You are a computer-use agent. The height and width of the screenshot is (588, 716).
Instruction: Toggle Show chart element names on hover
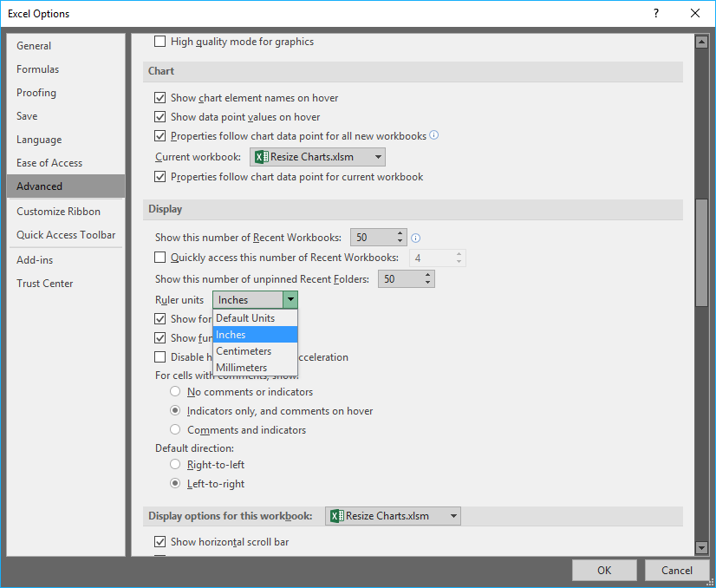click(x=159, y=98)
